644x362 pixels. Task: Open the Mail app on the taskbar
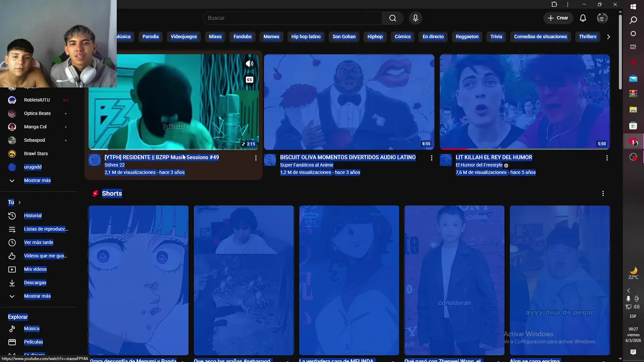633,78
